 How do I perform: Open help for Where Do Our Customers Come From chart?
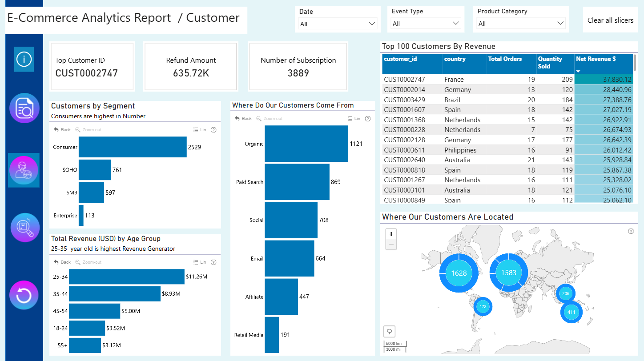[x=368, y=119]
